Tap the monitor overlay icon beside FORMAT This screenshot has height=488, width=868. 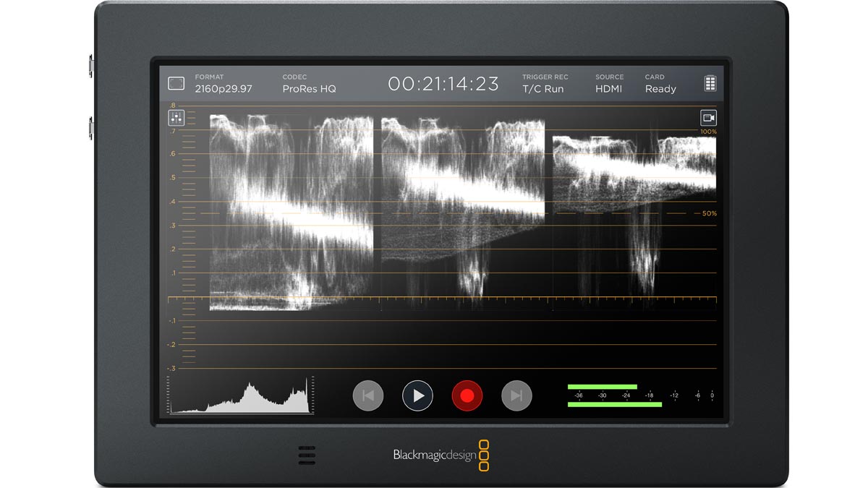(x=176, y=83)
